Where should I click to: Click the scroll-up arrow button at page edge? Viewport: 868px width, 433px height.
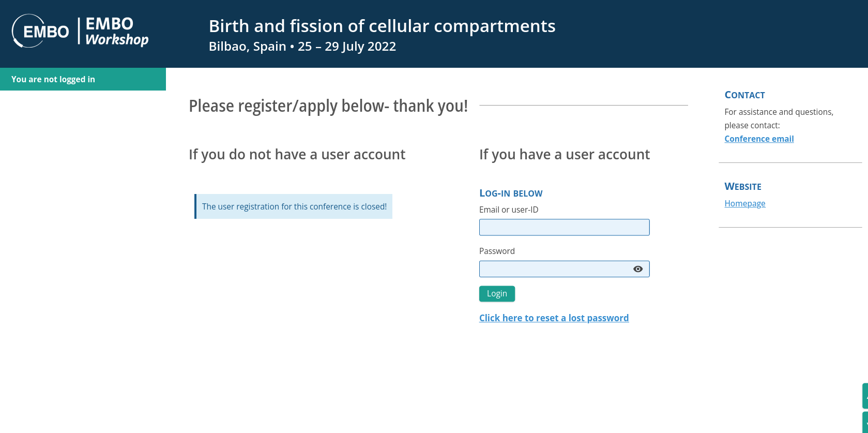pos(865,396)
